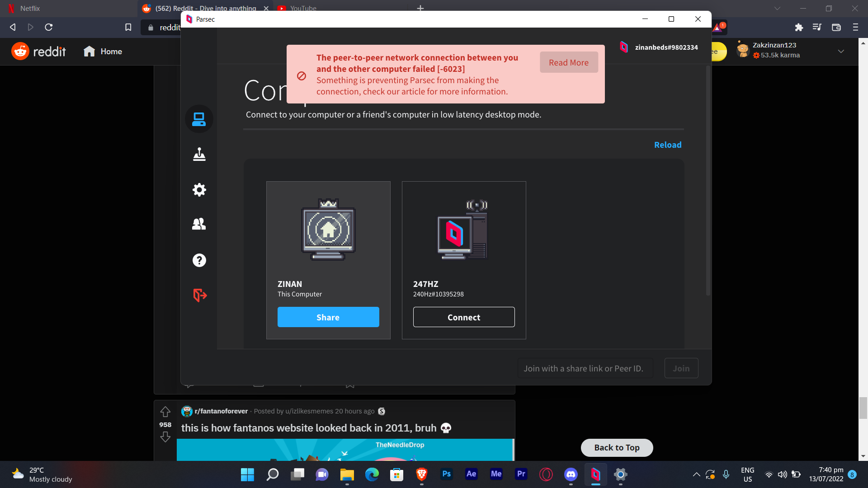
Task: Click Parsec logo next to username
Action: pos(624,47)
